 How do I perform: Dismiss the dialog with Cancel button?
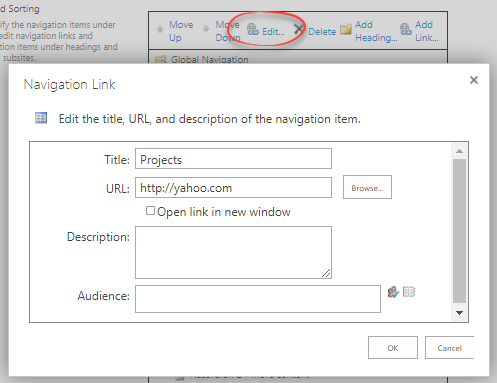449,347
